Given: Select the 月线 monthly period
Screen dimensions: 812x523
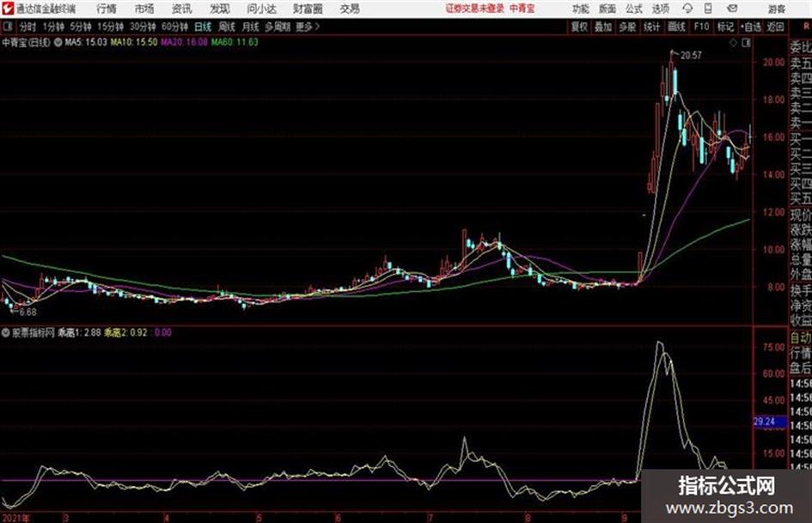Looking at the screenshot, I should (251, 27).
